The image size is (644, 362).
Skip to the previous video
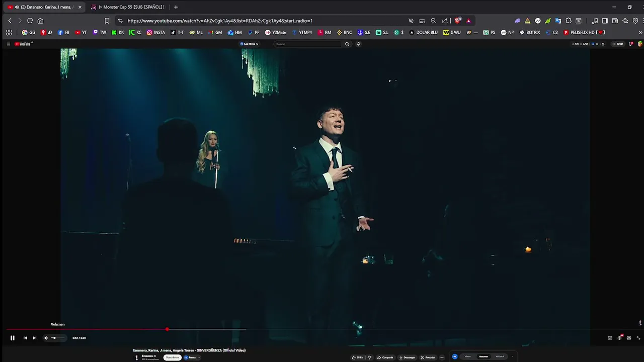[x=25, y=338]
